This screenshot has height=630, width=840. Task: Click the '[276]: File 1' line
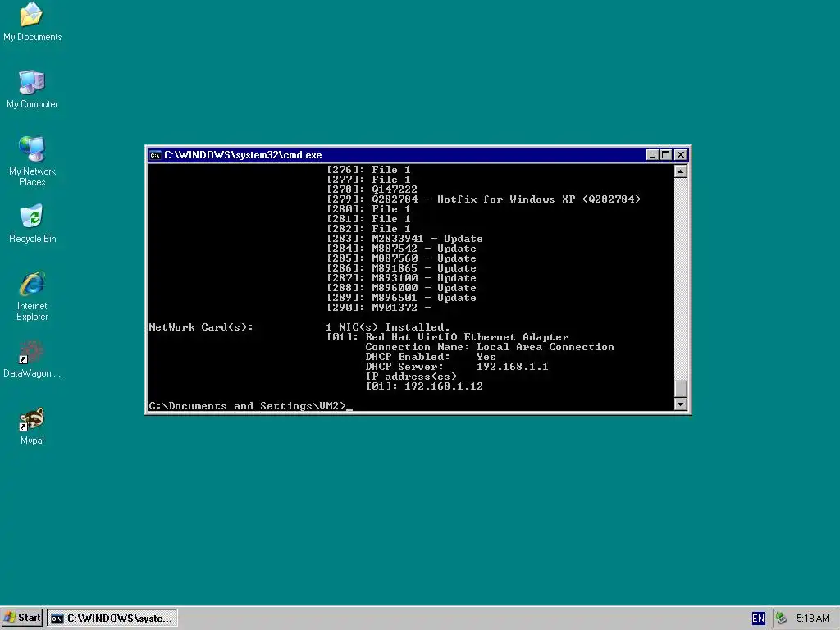coord(368,170)
